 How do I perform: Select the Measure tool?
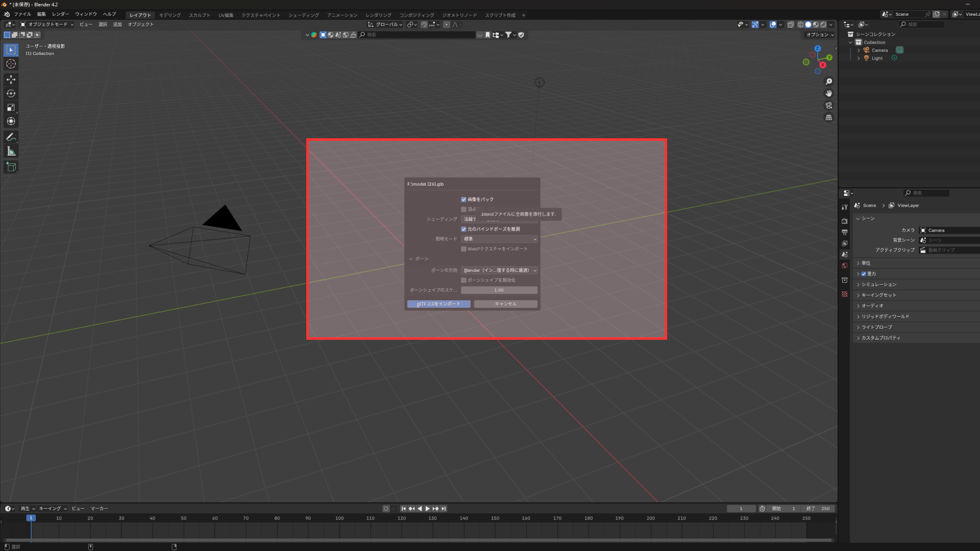11,151
